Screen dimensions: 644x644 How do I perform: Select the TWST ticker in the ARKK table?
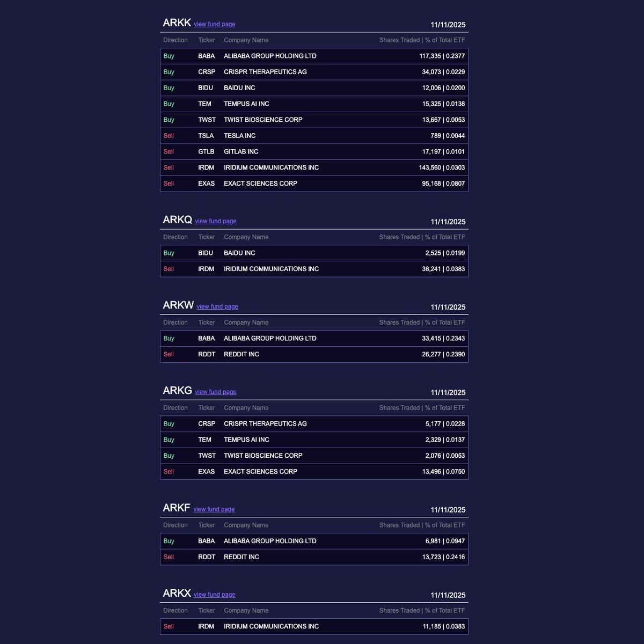coord(207,120)
